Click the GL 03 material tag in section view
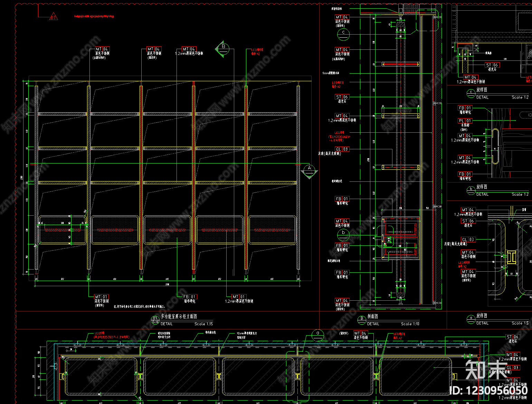The image size is (532, 404). click(342, 149)
